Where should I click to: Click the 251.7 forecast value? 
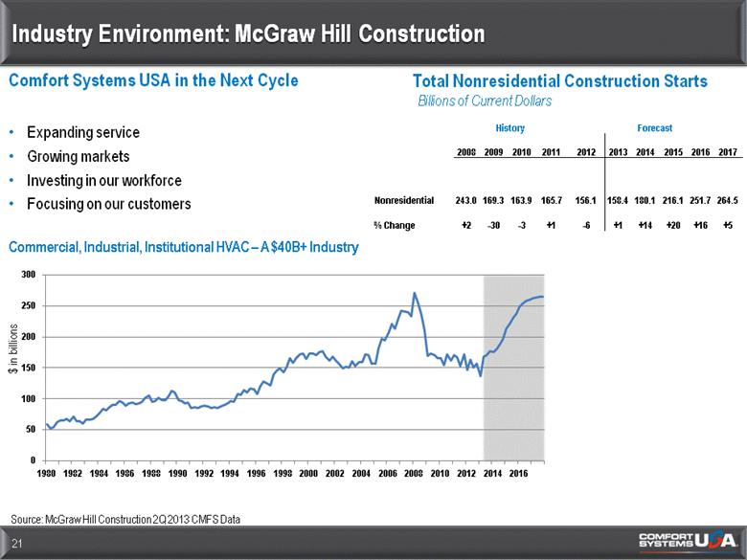pyautogui.click(x=700, y=200)
